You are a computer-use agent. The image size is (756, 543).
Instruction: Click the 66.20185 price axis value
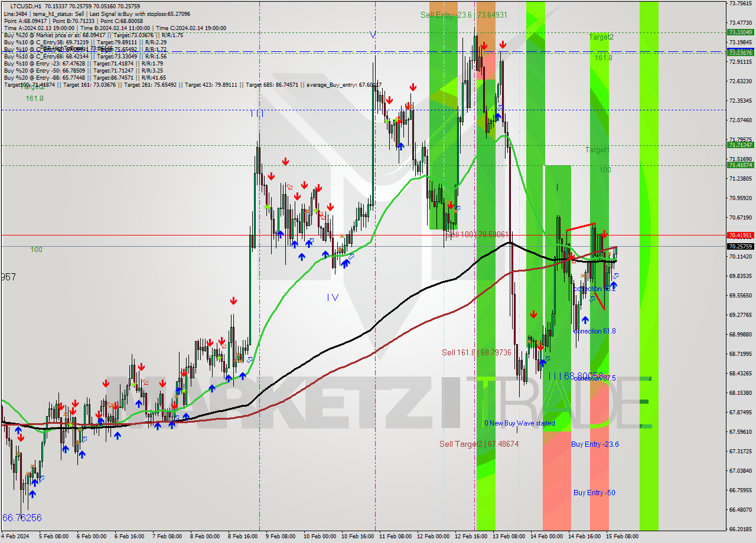[740, 529]
